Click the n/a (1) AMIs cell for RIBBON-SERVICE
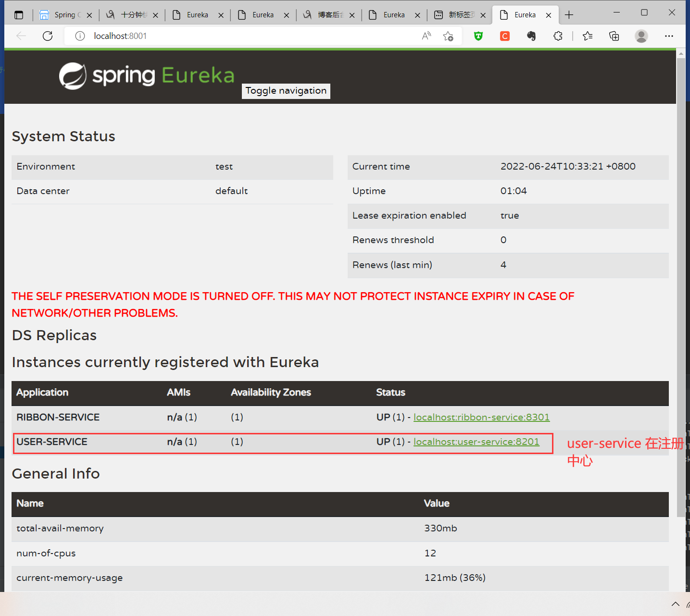The width and height of the screenshot is (690, 616). pyautogui.click(x=182, y=417)
